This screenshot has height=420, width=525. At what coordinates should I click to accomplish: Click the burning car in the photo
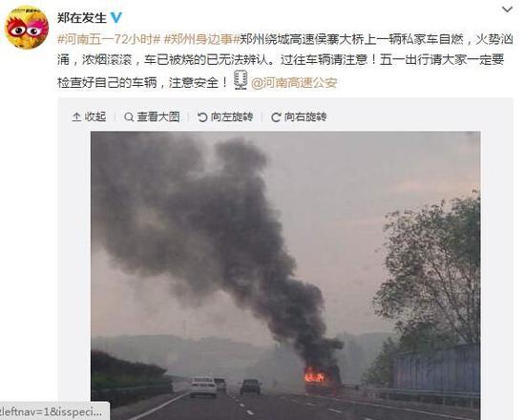pos(322,379)
